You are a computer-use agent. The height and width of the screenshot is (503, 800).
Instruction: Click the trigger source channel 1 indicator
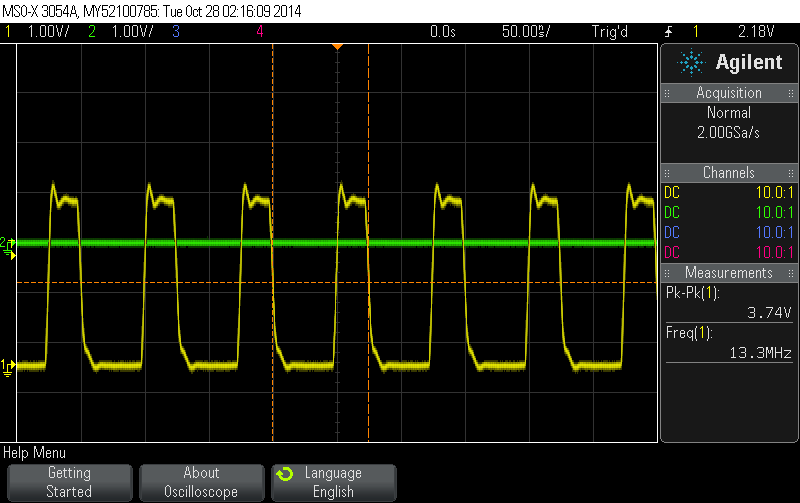[695, 32]
